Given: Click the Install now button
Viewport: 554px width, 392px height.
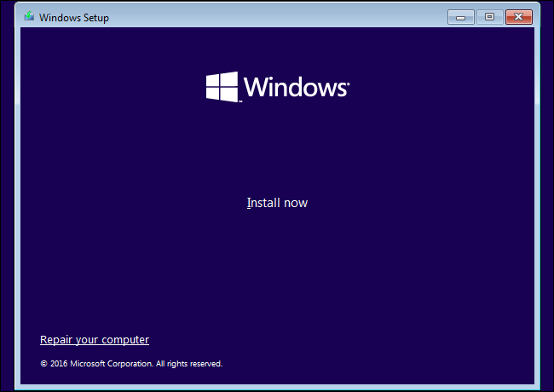Looking at the screenshot, I should [x=277, y=203].
